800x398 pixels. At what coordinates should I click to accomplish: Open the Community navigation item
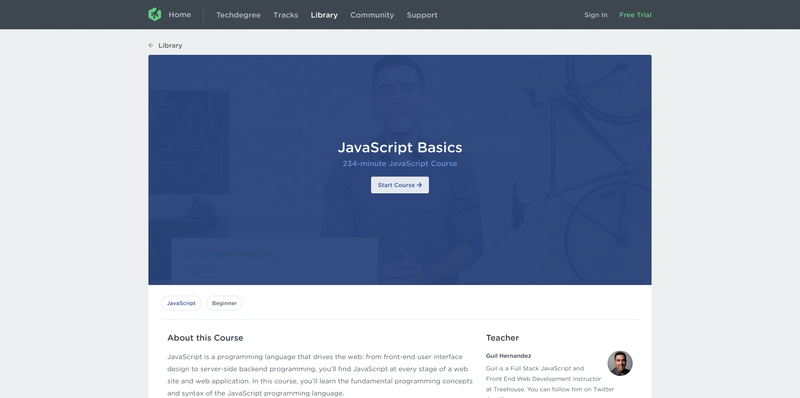click(x=372, y=15)
